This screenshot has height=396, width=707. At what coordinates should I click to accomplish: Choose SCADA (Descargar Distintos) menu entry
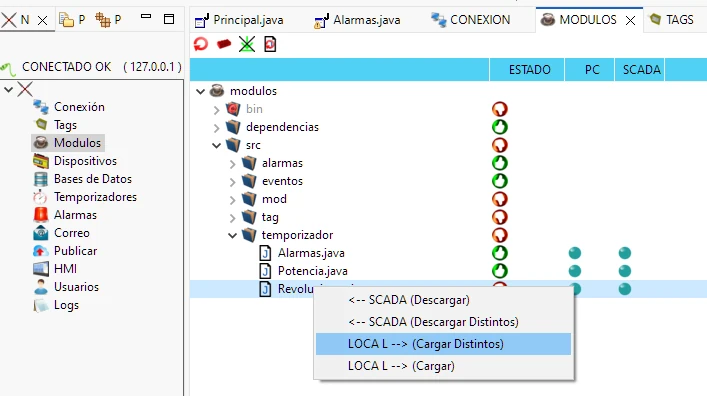click(444, 322)
